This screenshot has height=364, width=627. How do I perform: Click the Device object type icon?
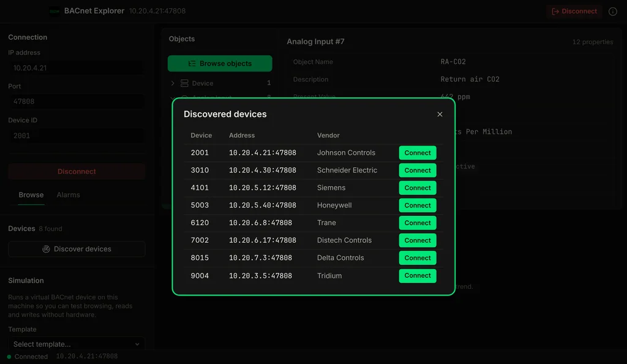[184, 83]
